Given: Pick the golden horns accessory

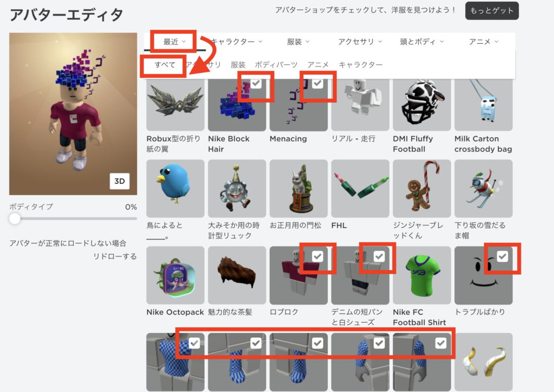Looking at the screenshot, I should pos(483,362).
